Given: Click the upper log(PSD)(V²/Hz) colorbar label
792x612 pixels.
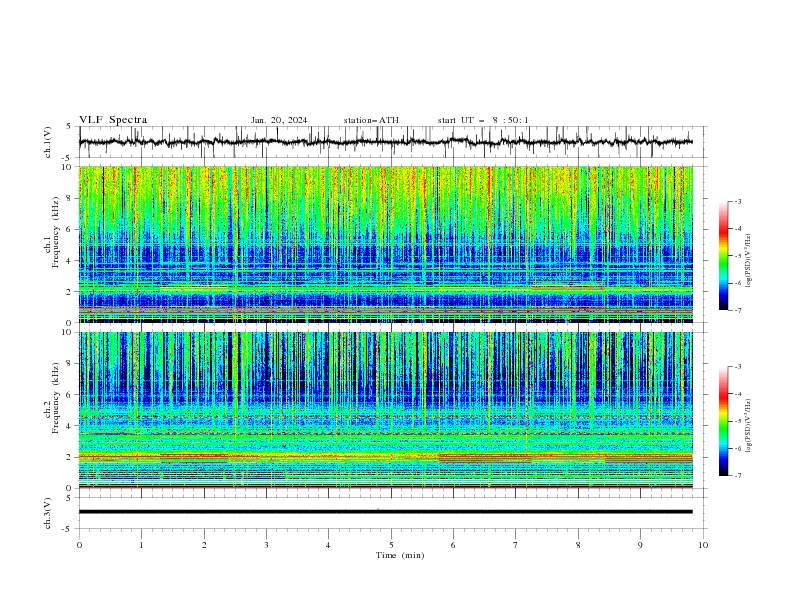Looking at the screenshot, I should pyautogui.click(x=748, y=261).
